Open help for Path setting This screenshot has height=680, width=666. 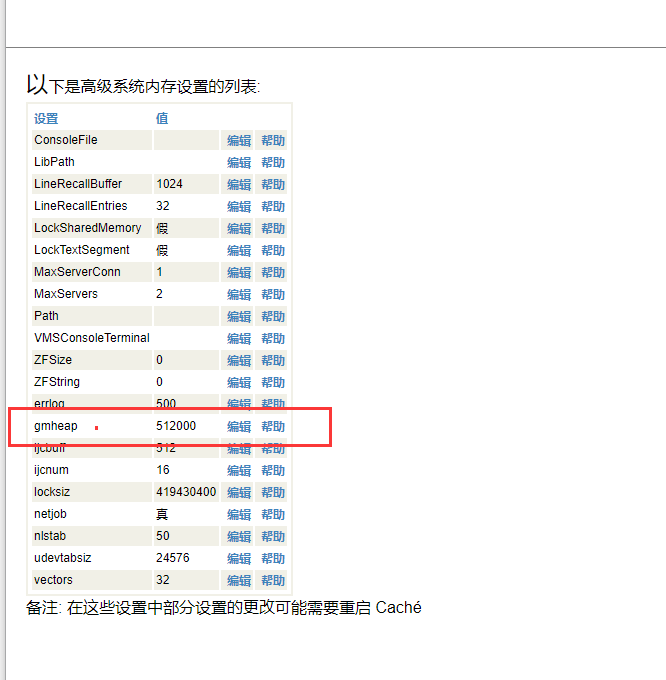273,317
